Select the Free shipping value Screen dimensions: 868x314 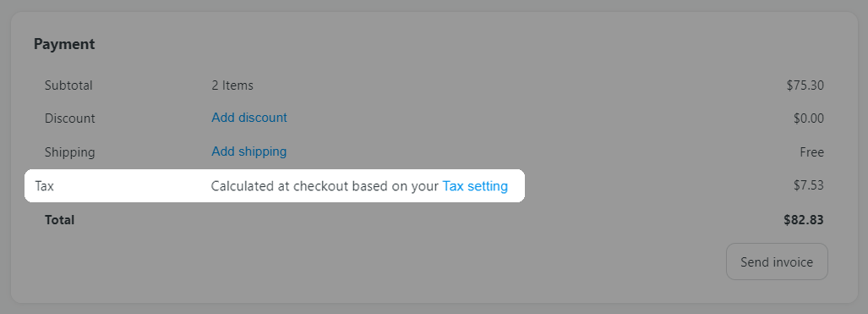pos(811,152)
